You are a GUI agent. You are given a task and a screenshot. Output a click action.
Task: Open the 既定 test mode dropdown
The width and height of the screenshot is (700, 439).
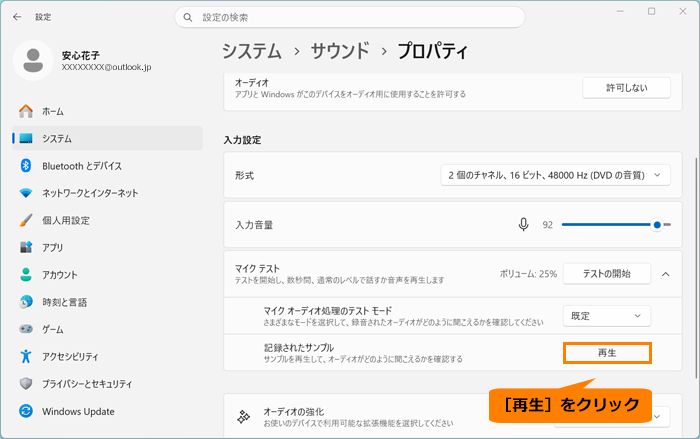[606, 316]
